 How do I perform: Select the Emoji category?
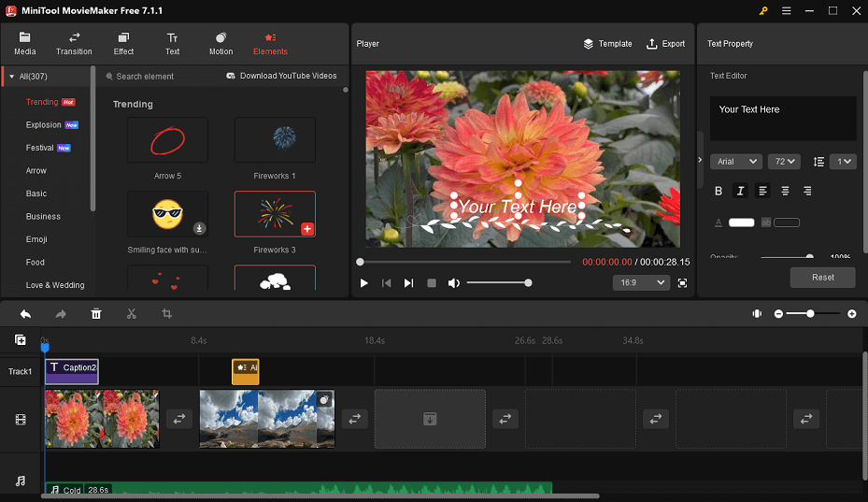(x=36, y=238)
